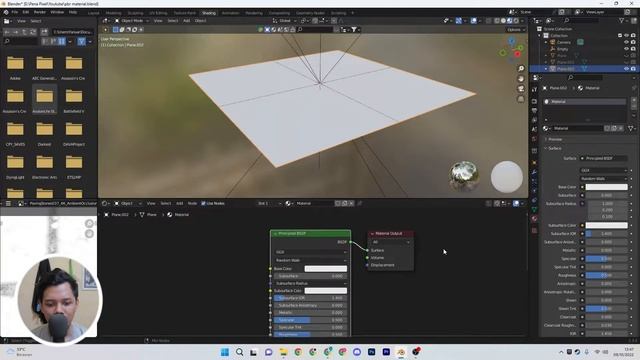Open Premiere Pro from the taskbar
The image size is (640, 360).
point(386,352)
